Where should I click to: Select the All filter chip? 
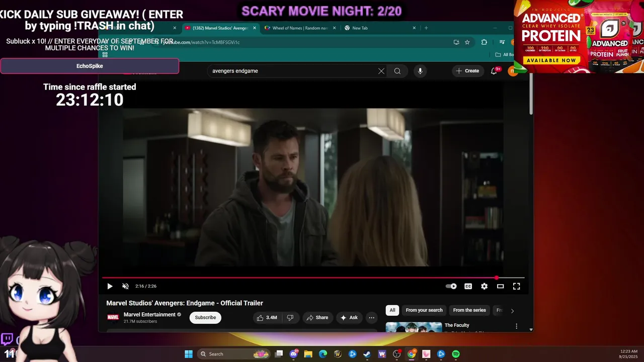pyautogui.click(x=392, y=310)
